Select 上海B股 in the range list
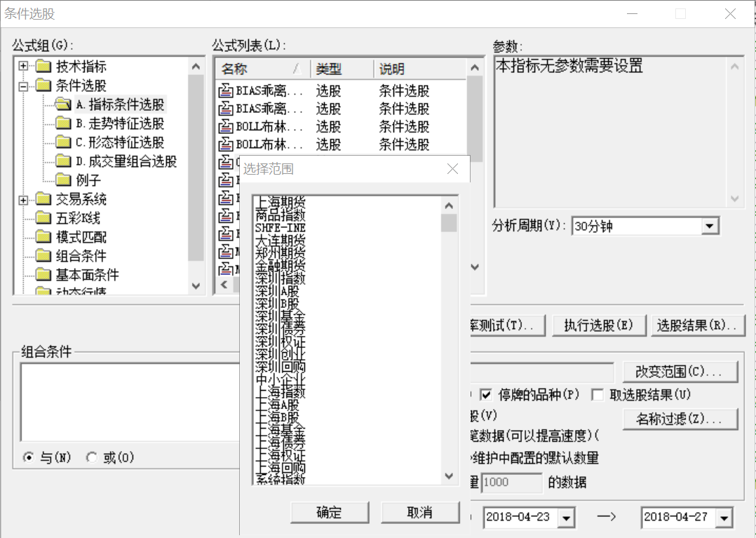The height and width of the screenshot is (538, 756). tap(277, 417)
